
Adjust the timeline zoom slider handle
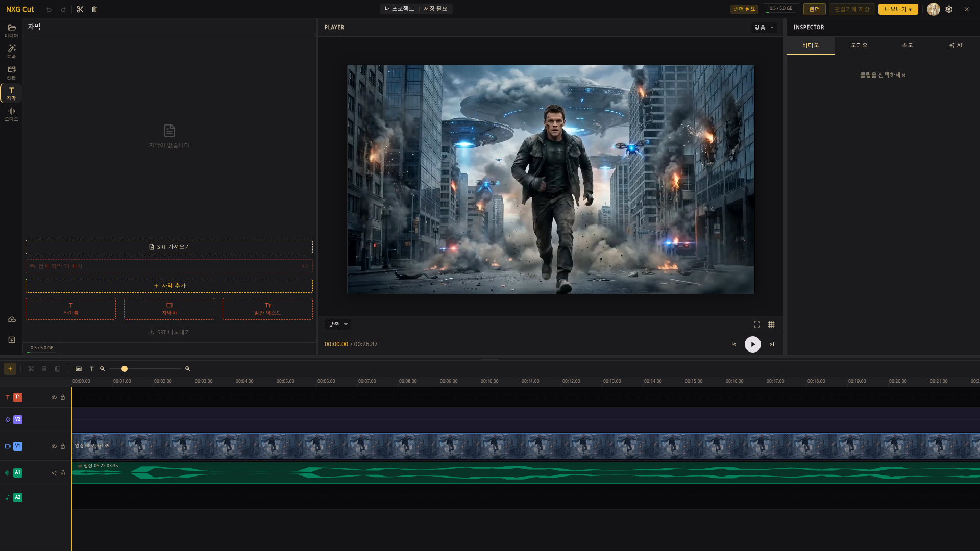click(125, 369)
